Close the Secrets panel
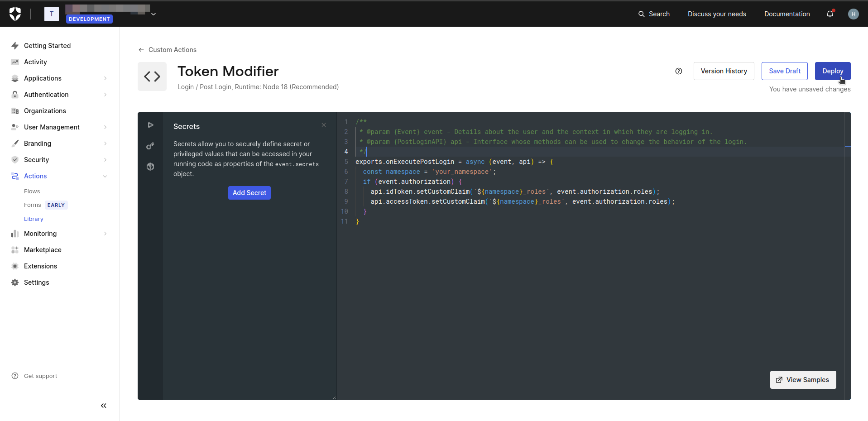868x421 pixels. point(324,125)
